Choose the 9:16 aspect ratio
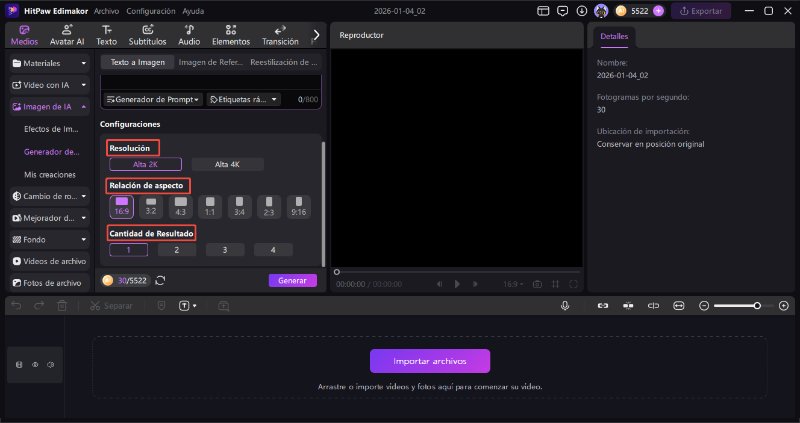 coord(298,206)
